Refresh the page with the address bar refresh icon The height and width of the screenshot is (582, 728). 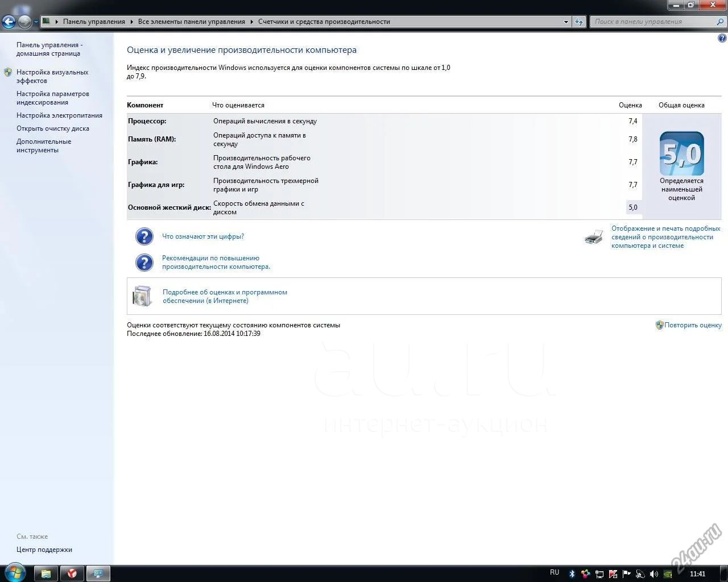pyautogui.click(x=579, y=22)
